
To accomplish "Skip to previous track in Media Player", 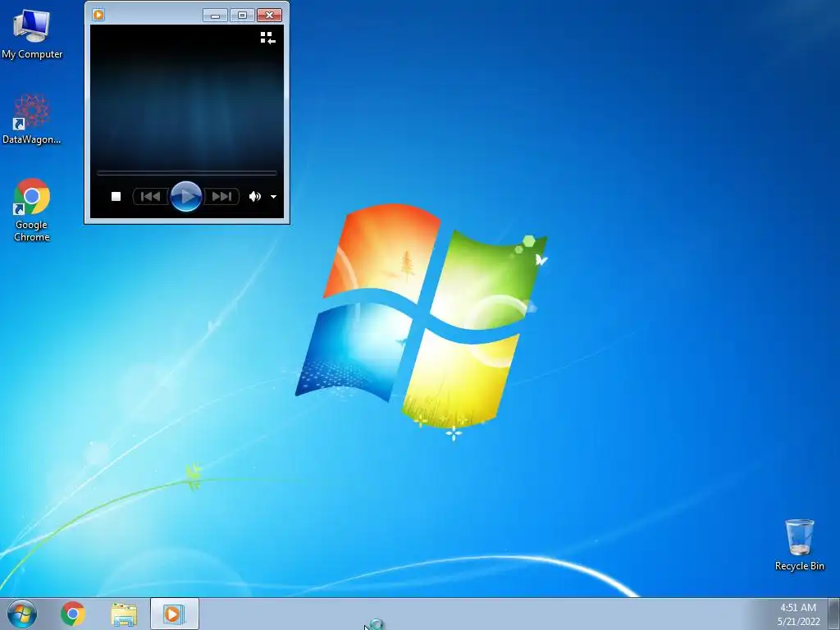I will pos(151,197).
